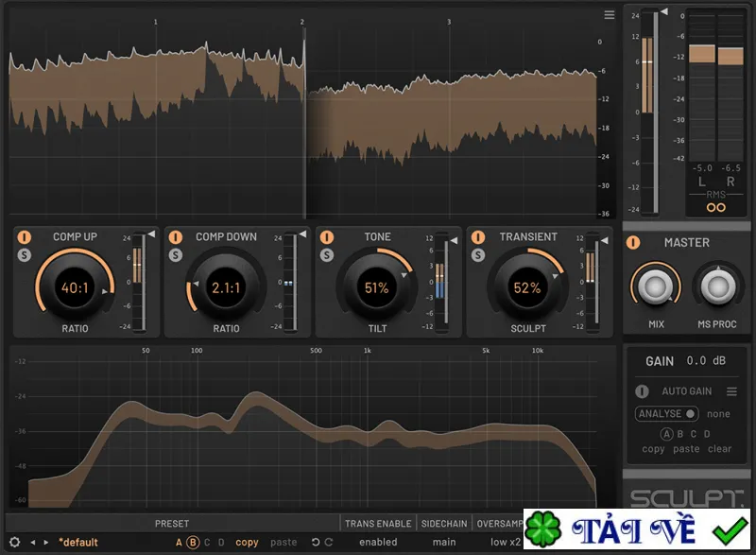Image resolution: width=756 pixels, height=555 pixels.
Task: Open the settings gear icon
Action: (x=14, y=542)
